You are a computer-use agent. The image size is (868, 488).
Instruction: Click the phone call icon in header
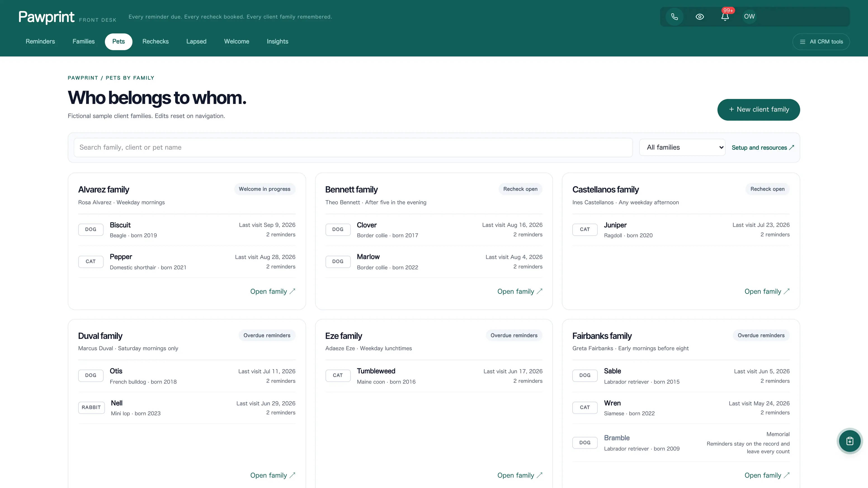pos(674,16)
